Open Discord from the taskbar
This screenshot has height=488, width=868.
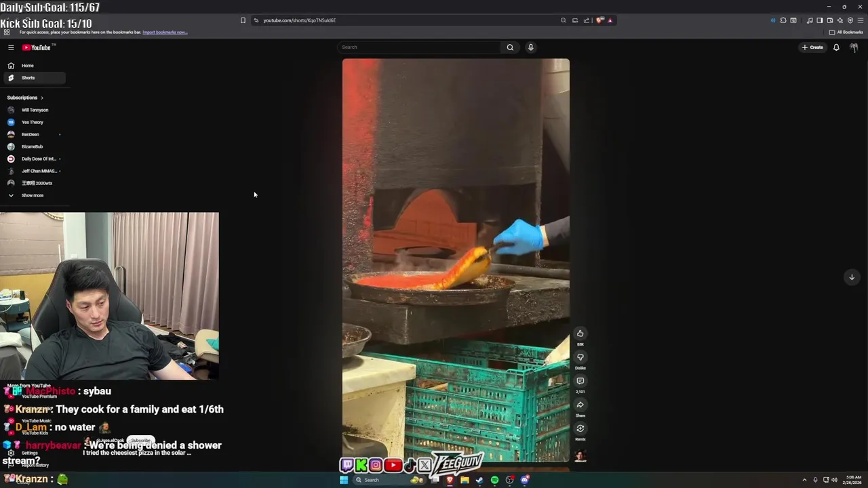pyautogui.click(x=525, y=480)
